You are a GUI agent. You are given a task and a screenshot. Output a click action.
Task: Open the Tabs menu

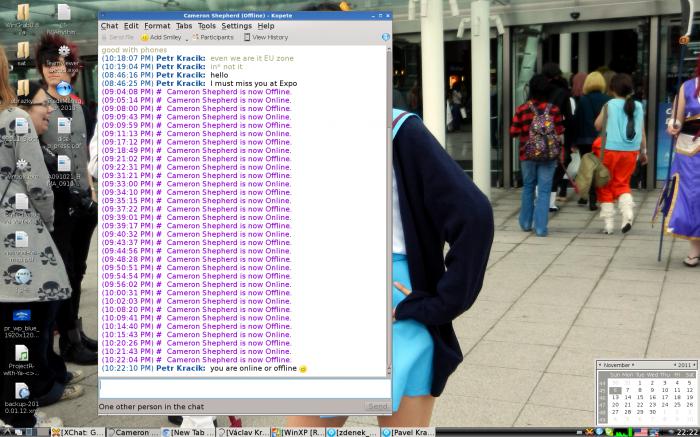[x=183, y=26]
